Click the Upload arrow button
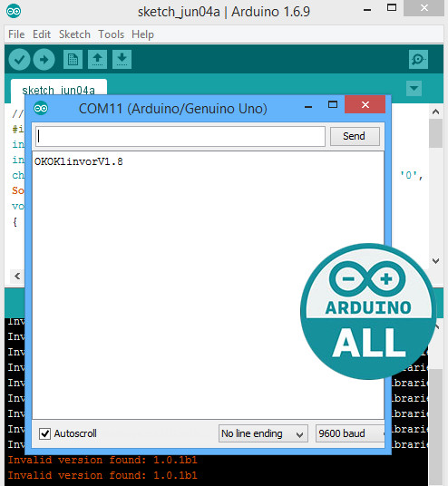 click(x=44, y=59)
